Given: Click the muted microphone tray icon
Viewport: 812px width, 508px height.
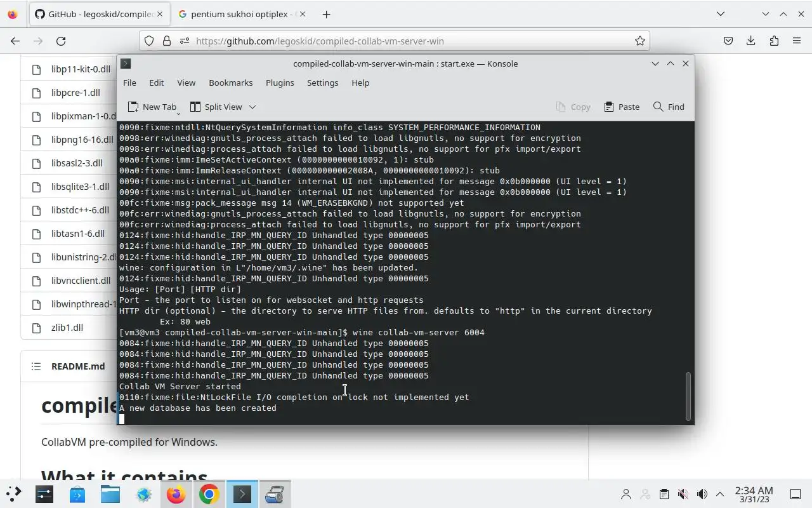Looking at the screenshot, I should point(683,494).
